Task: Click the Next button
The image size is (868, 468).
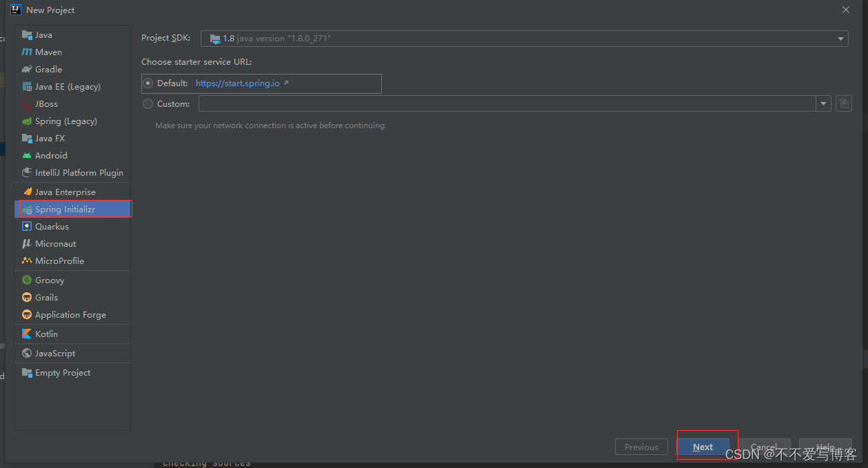Action: click(x=703, y=447)
